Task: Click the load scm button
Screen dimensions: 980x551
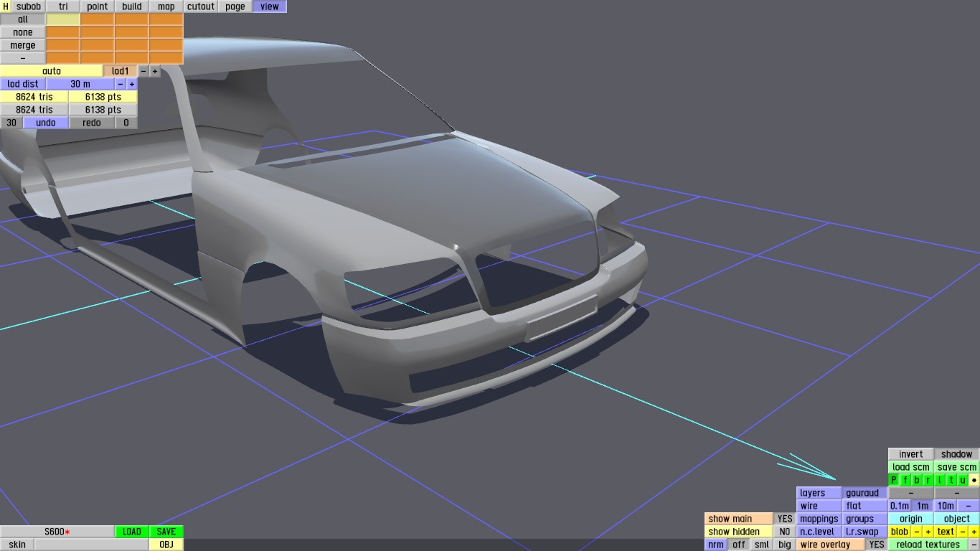Action: click(911, 467)
